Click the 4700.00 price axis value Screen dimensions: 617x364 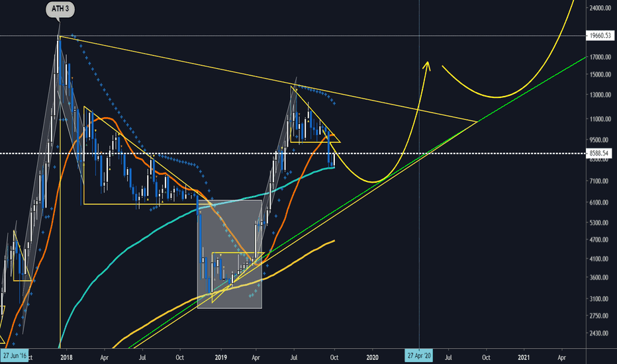(599, 240)
